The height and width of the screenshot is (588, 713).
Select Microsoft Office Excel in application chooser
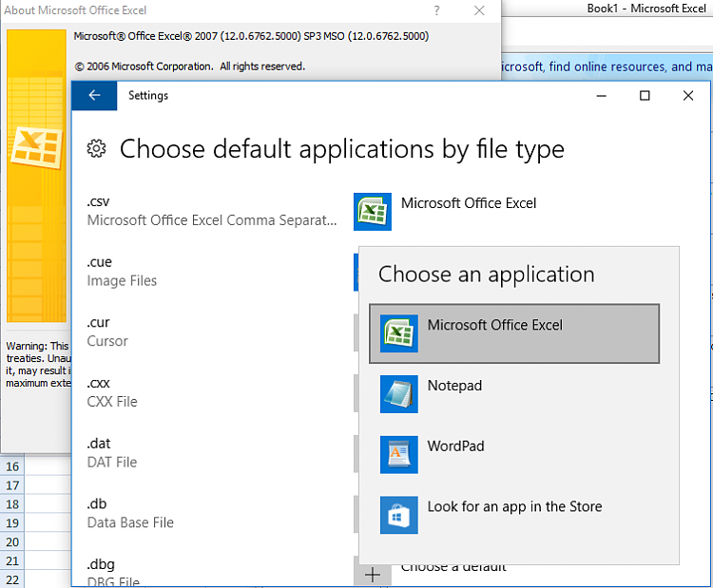pyautogui.click(x=514, y=333)
